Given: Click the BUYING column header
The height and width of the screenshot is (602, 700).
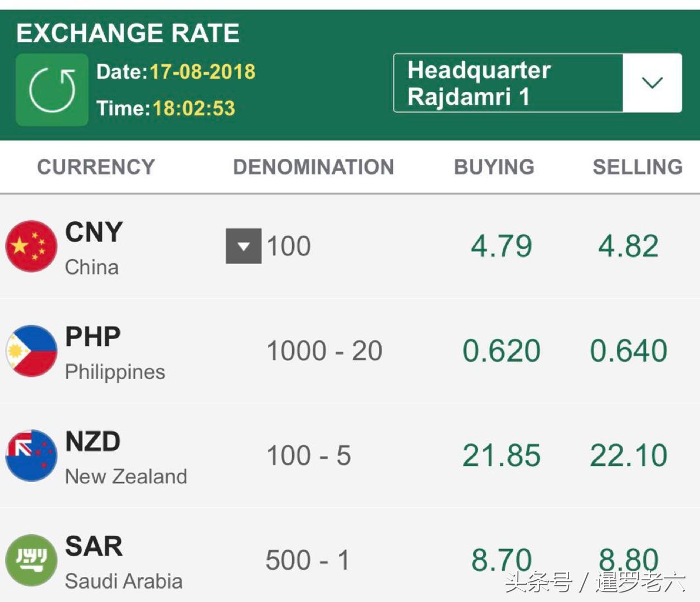Looking at the screenshot, I should point(494,167).
